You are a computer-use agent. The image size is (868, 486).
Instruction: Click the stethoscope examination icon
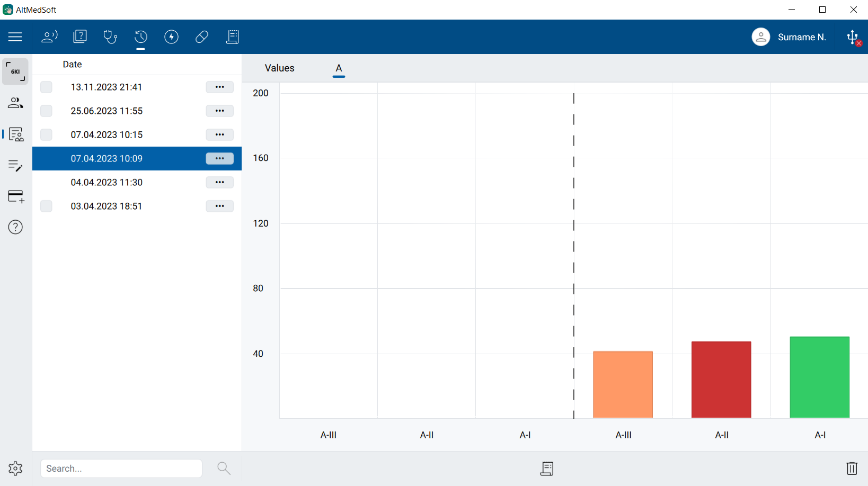[110, 37]
